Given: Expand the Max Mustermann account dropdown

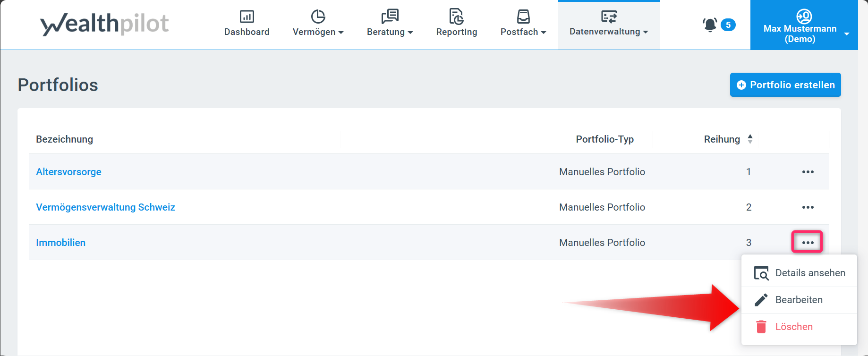Looking at the screenshot, I should [x=846, y=34].
